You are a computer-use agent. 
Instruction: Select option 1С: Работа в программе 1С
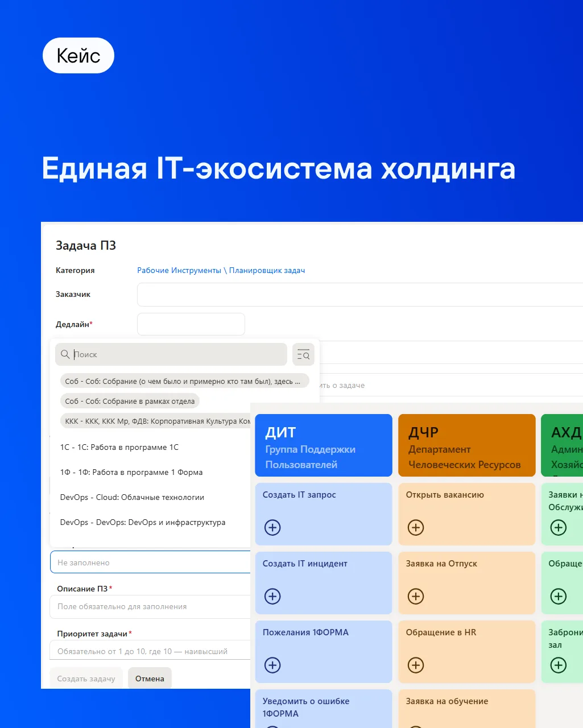pyautogui.click(x=119, y=447)
